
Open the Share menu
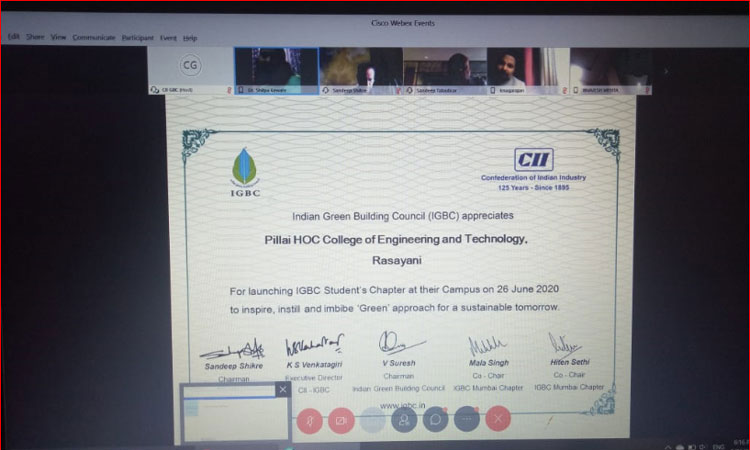tap(35, 37)
